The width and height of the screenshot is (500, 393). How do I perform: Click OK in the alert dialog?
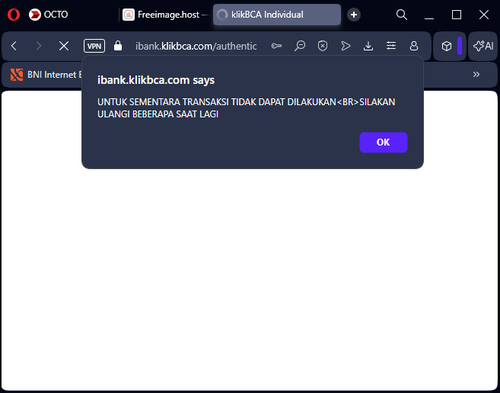(383, 142)
